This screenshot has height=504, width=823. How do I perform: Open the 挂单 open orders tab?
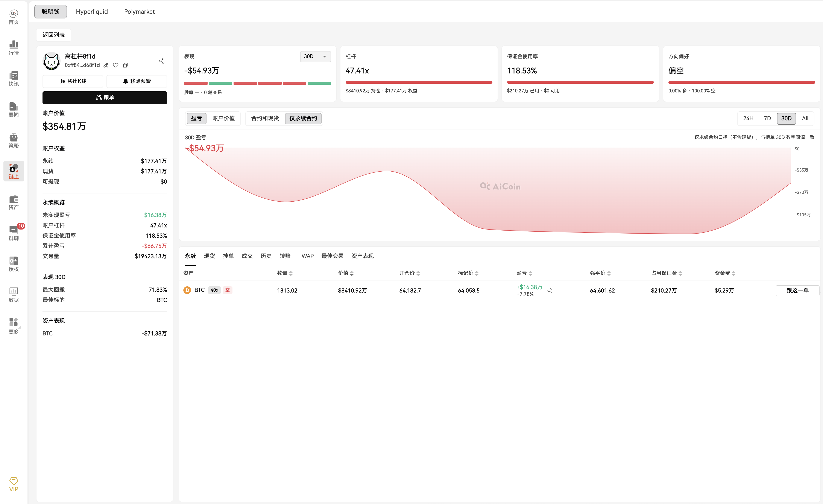point(228,256)
